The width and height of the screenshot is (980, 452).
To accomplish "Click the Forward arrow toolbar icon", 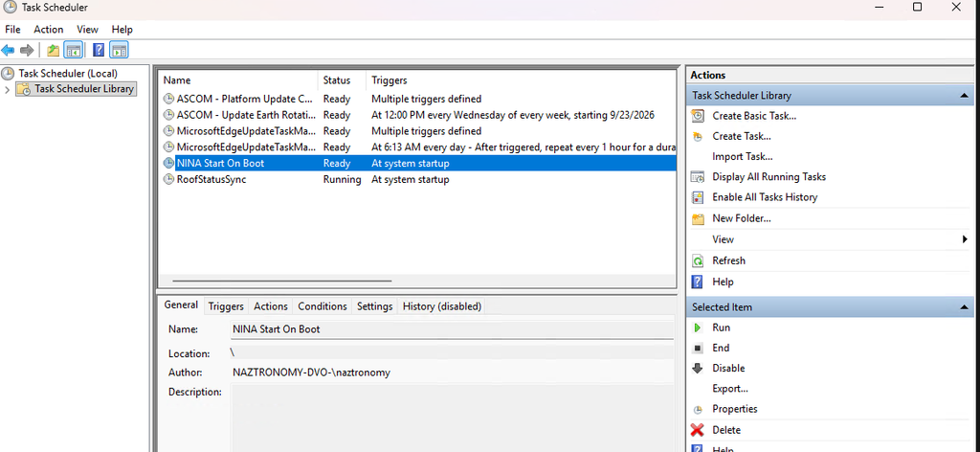I will pos(26,50).
